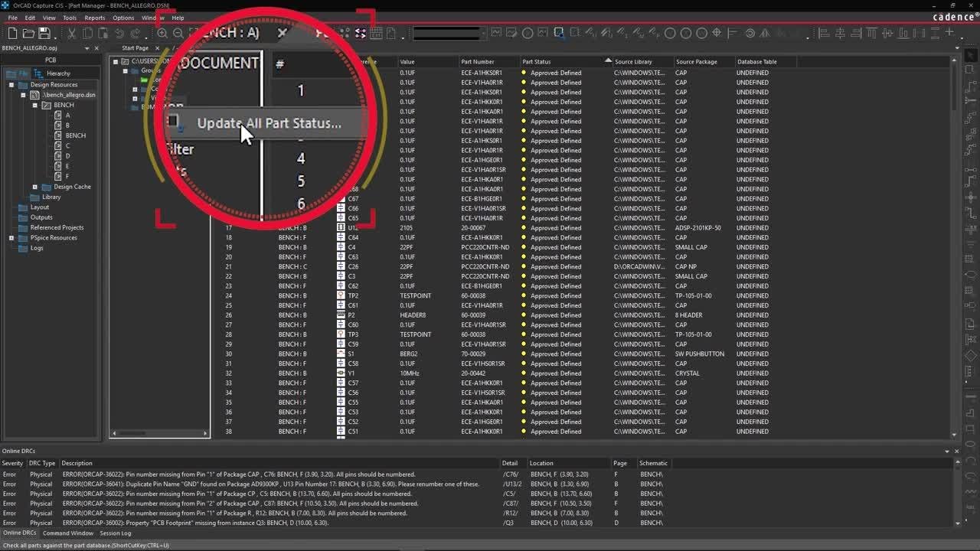
Task: Click the plus icon at toolbar right end
Action: click(949, 32)
